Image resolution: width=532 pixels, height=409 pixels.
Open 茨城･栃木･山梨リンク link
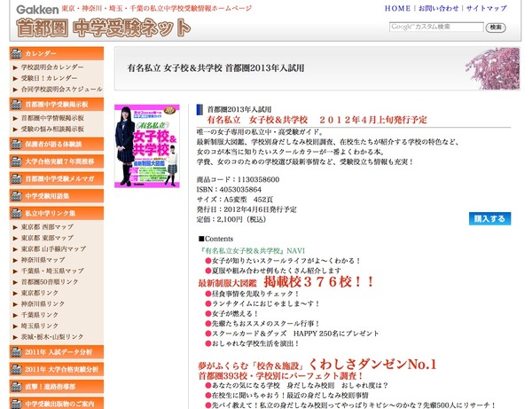(52, 337)
